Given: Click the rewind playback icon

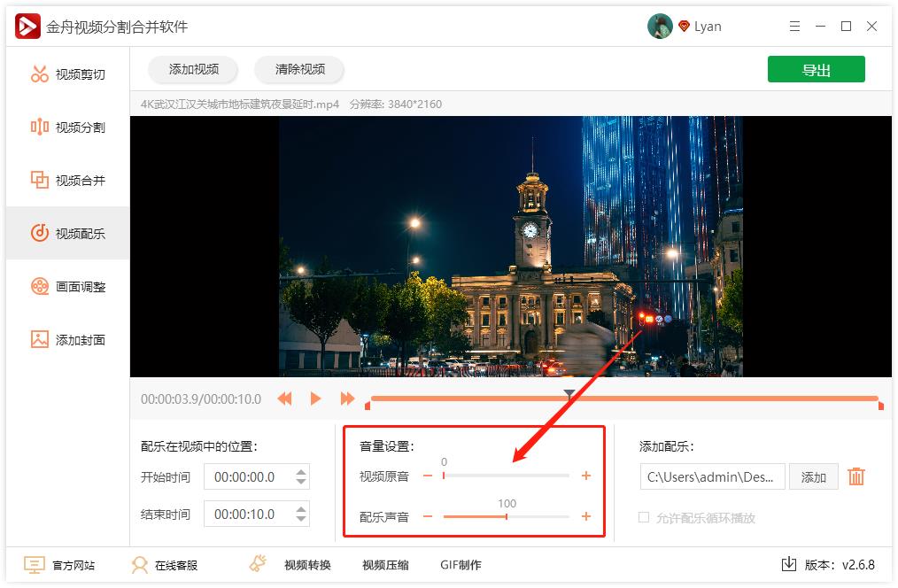Looking at the screenshot, I should pyautogui.click(x=284, y=398).
